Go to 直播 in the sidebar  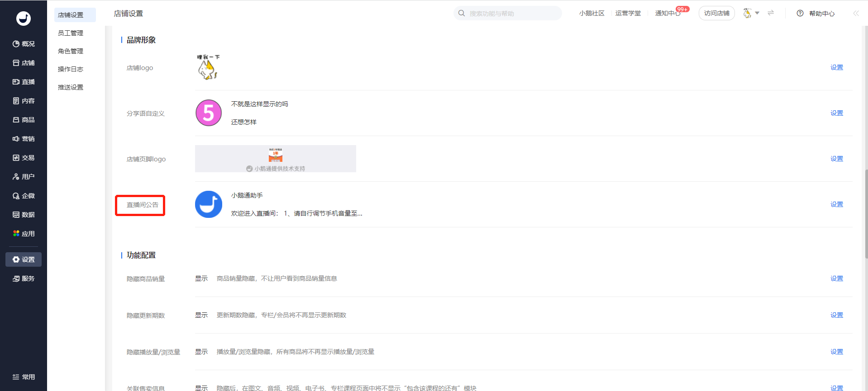point(24,82)
